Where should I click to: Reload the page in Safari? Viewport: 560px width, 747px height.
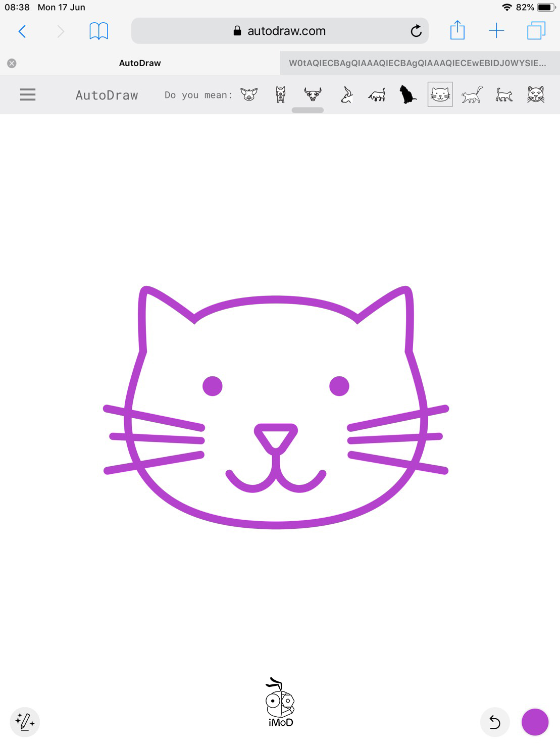[416, 31]
